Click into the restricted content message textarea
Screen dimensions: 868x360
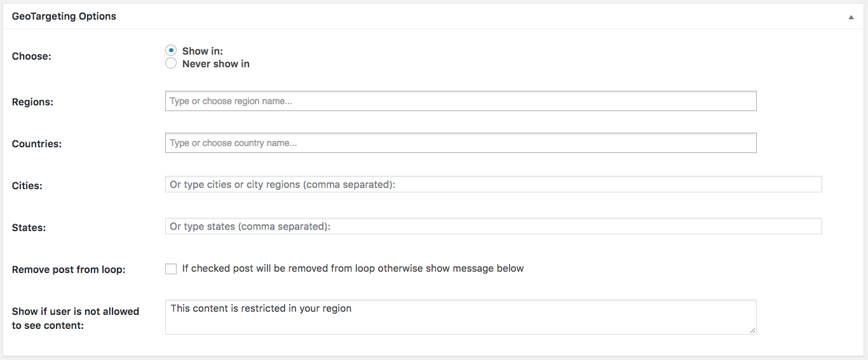460,317
